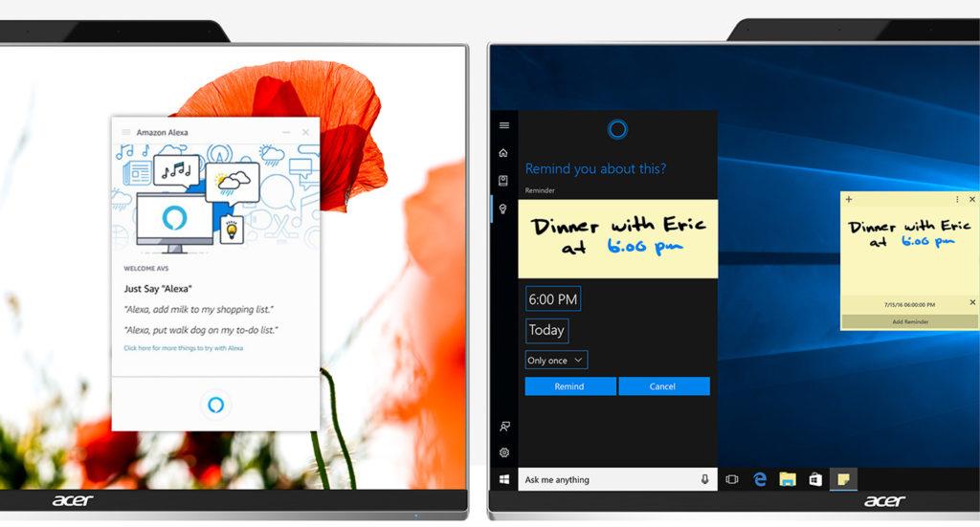This screenshot has width=980, height=527.
Task: Select Cortana Reminders lightbulb icon
Action: click(503, 209)
